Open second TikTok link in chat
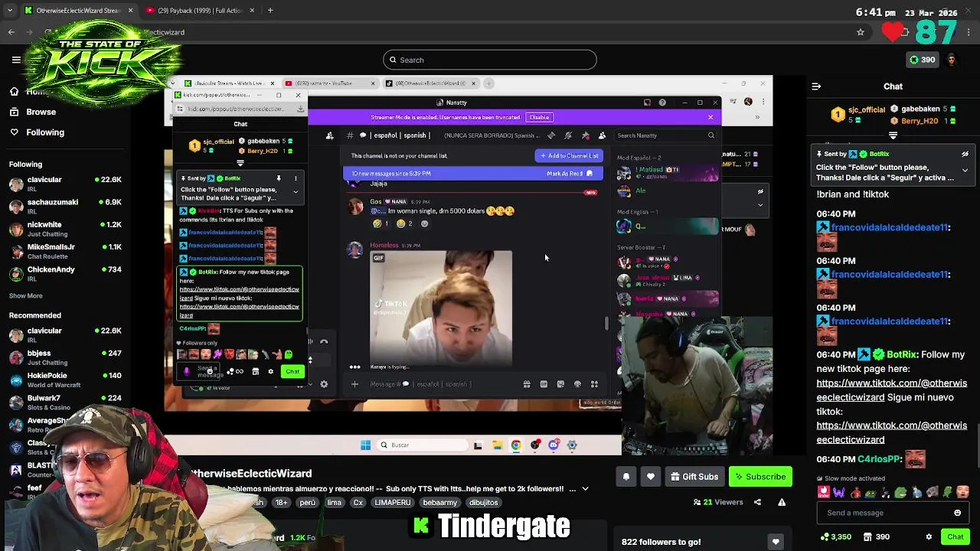The height and width of the screenshot is (551, 980). (891, 432)
